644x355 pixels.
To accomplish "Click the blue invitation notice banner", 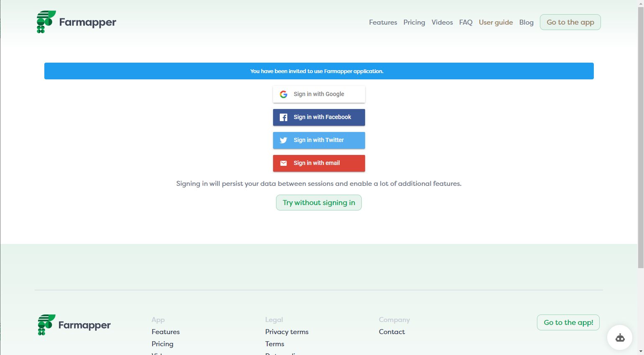I will coord(319,71).
